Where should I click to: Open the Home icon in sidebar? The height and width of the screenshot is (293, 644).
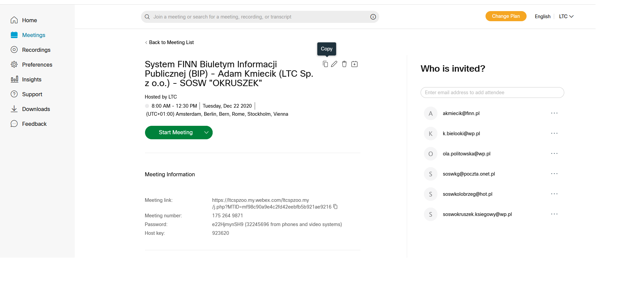coord(14,20)
